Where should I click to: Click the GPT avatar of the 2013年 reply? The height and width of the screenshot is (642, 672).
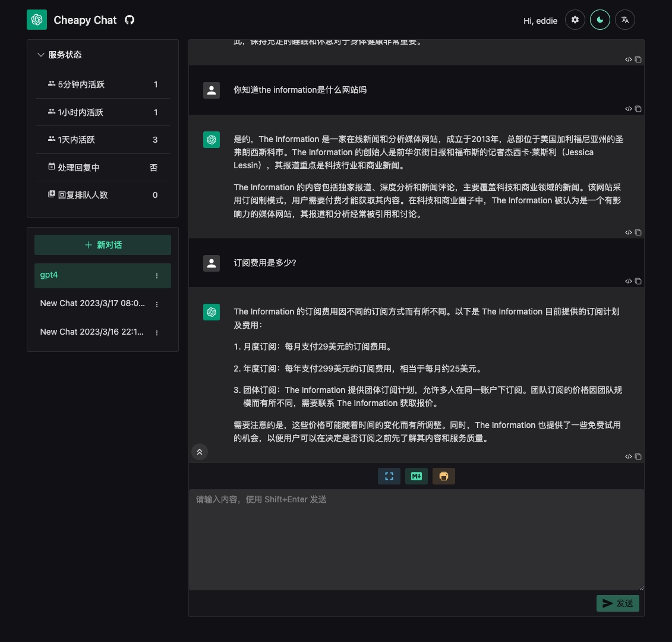[x=212, y=140]
